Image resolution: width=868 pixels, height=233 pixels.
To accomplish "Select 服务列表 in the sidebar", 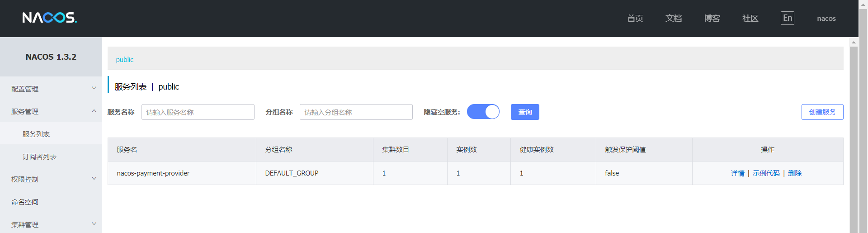I will 51,134.
